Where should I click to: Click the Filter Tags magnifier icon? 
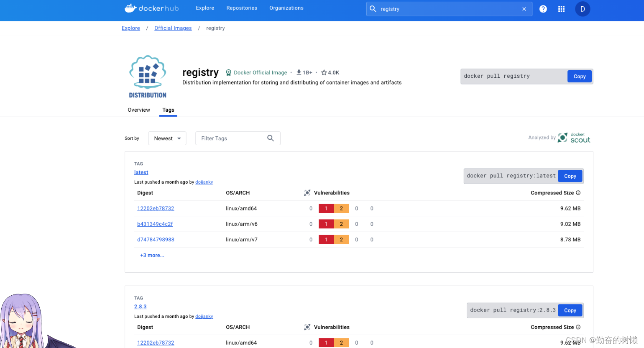pos(271,138)
